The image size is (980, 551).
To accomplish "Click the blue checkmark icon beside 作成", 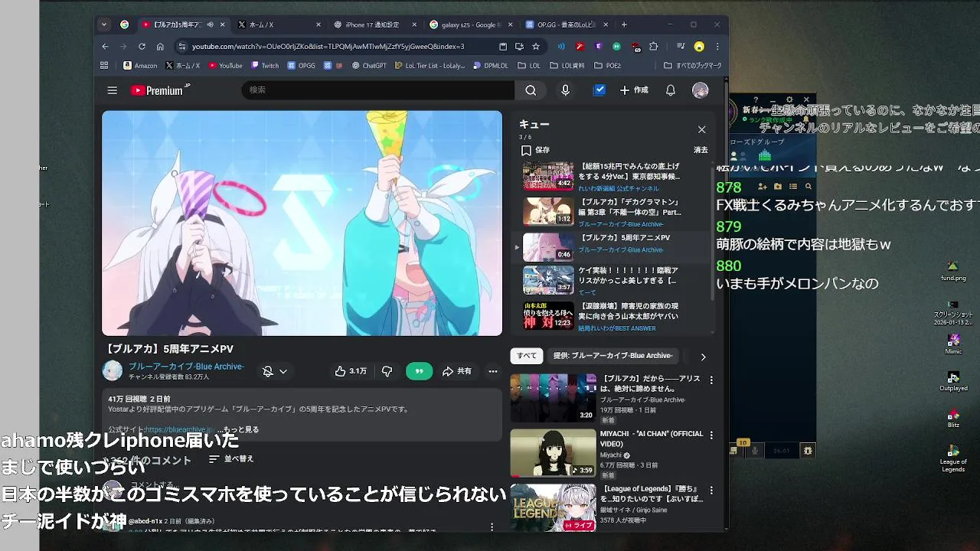I will coord(599,90).
